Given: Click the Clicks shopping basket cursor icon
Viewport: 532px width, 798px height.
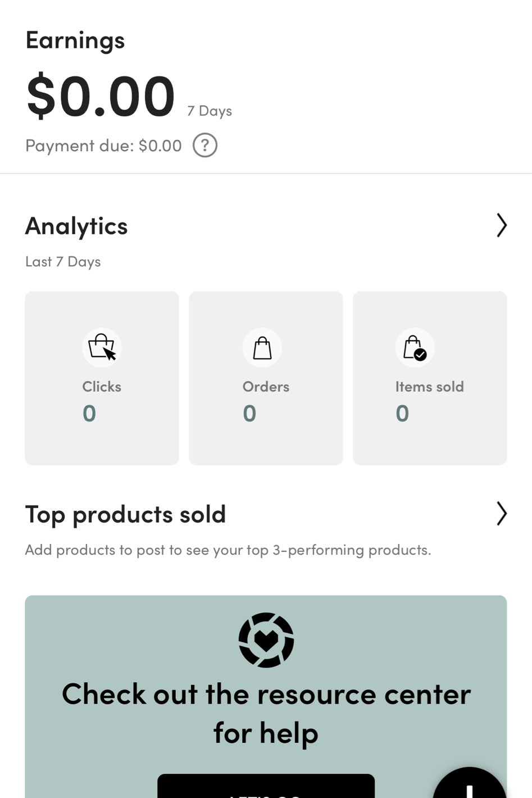Looking at the screenshot, I should (102, 347).
